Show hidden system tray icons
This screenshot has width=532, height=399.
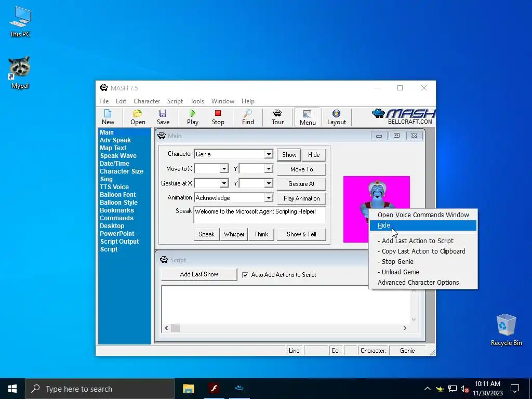click(x=427, y=389)
